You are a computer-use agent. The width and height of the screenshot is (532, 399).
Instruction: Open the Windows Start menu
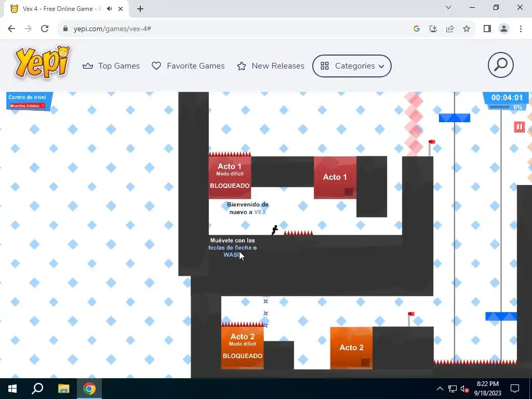pyautogui.click(x=12, y=389)
